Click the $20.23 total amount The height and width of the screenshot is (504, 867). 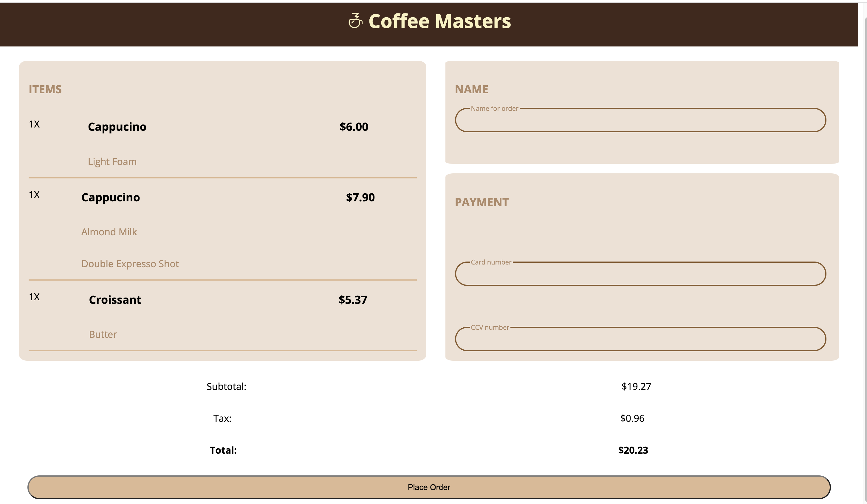[x=633, y=450]
